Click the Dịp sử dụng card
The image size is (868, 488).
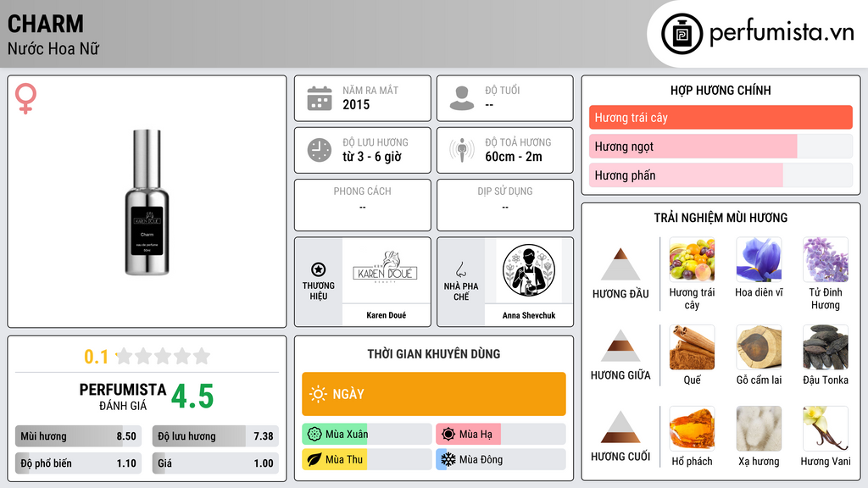[505, 205]
